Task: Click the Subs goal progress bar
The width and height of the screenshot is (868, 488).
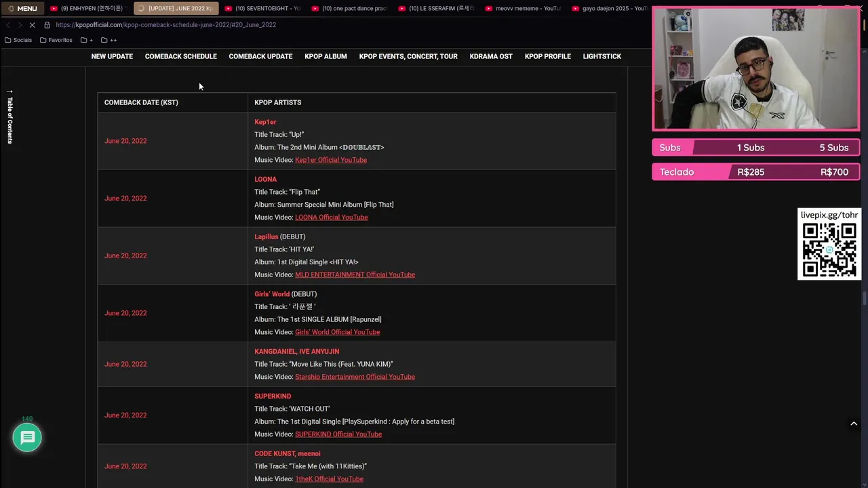Action: [755, 148]
